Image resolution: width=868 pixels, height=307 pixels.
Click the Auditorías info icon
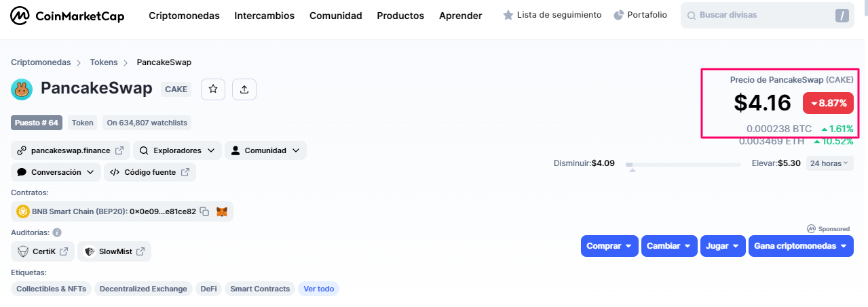pos(57,232)
